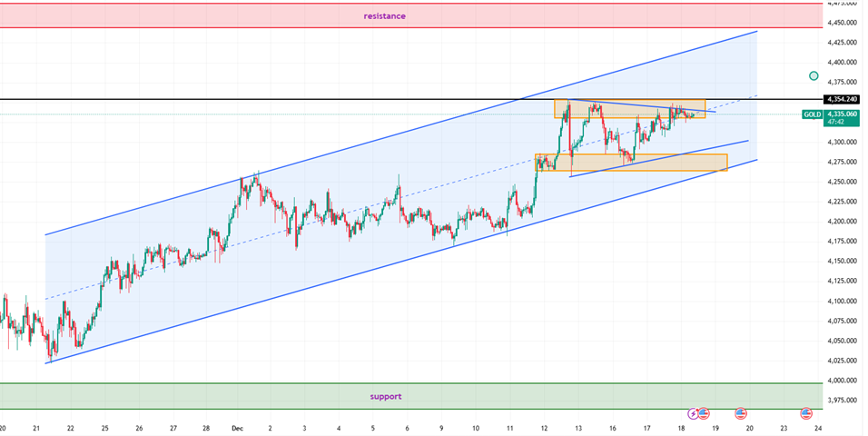
Task: Click the Dec label on the time axis
Action: (x=238, y=427)
